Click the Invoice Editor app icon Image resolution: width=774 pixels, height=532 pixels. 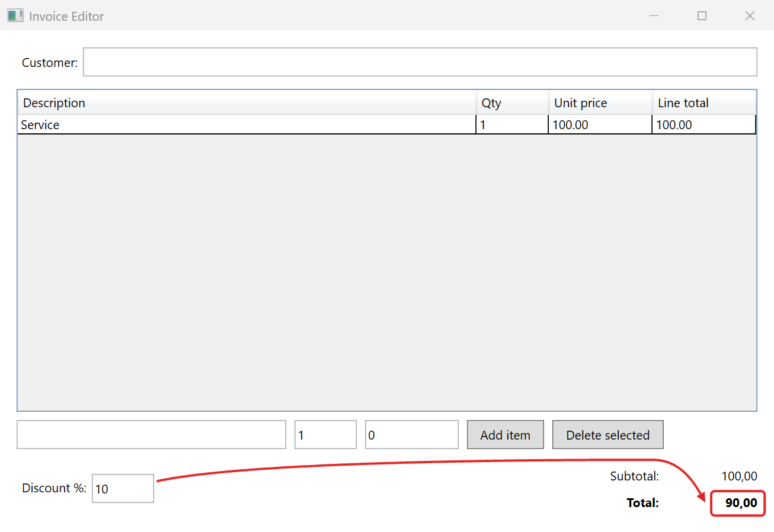[x=15, y=16]
